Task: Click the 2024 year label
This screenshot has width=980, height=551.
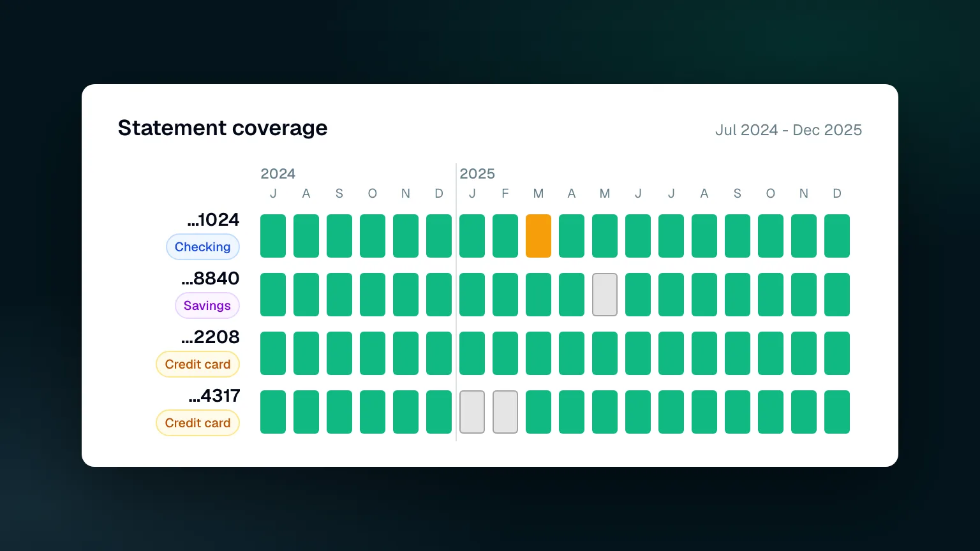Action: (x=278, y=173)
